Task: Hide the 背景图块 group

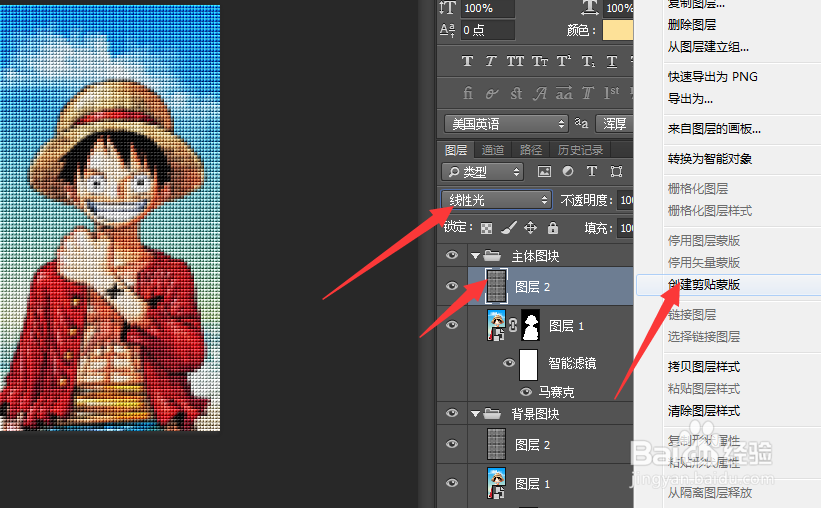Action: pyautogui.click(x=452, y=413)
